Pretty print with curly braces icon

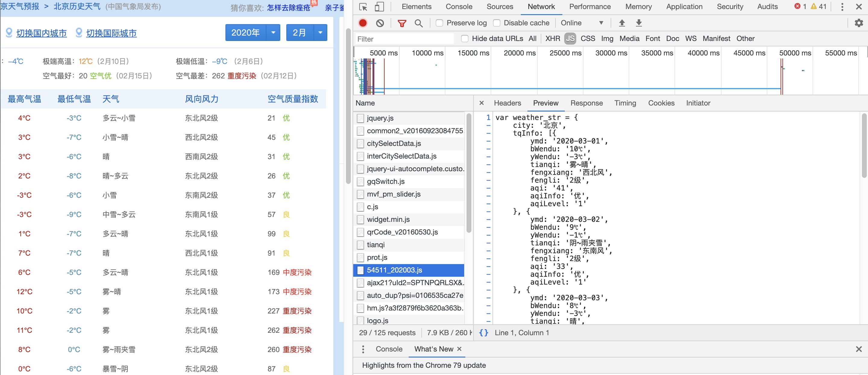(483, 332)
